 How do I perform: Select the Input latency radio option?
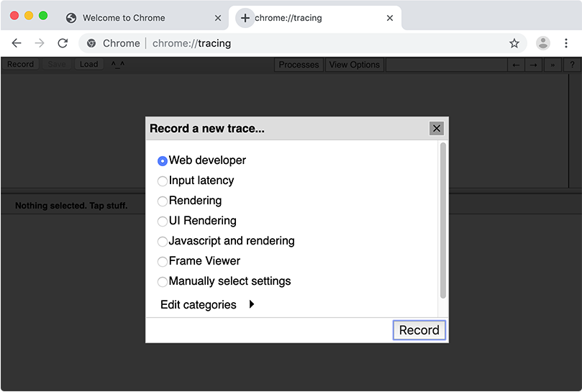pos(163,181)
